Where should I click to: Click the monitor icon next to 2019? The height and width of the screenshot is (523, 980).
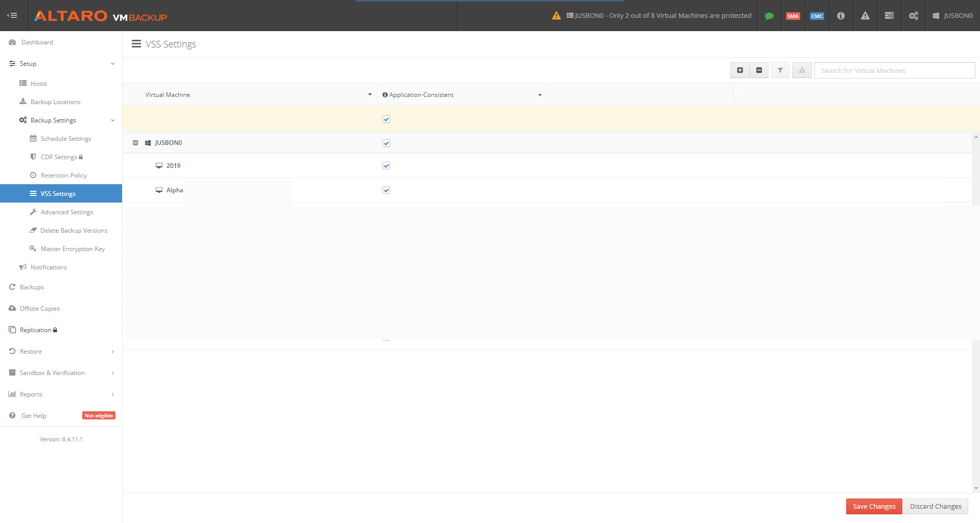click(x=159, y=166)
